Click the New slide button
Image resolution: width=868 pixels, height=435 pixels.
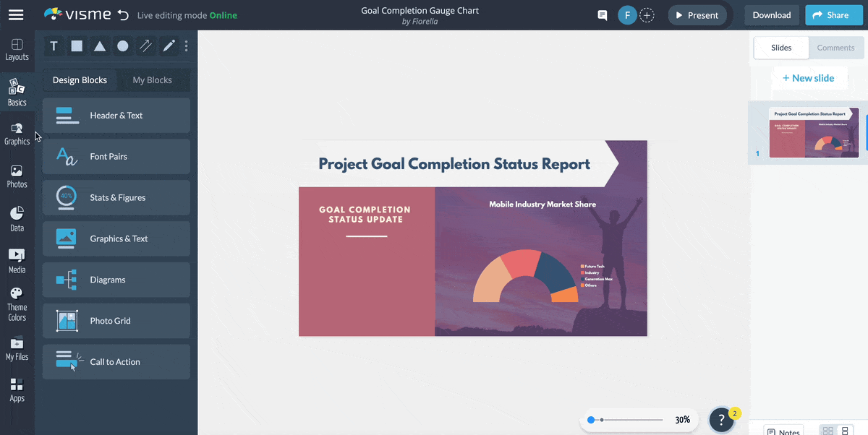[809, 77]
